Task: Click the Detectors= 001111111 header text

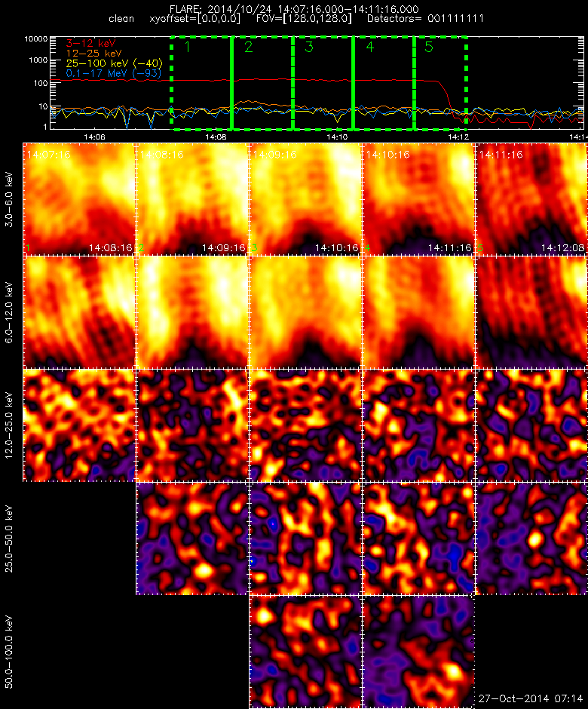Action: pyautogui.click(x=425, y=19)
